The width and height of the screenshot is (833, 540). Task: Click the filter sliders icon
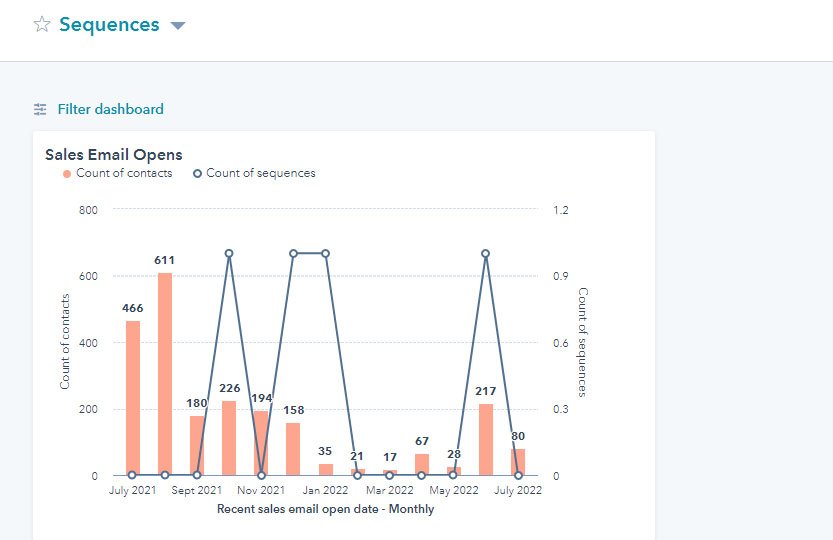[x=40, y=110]
